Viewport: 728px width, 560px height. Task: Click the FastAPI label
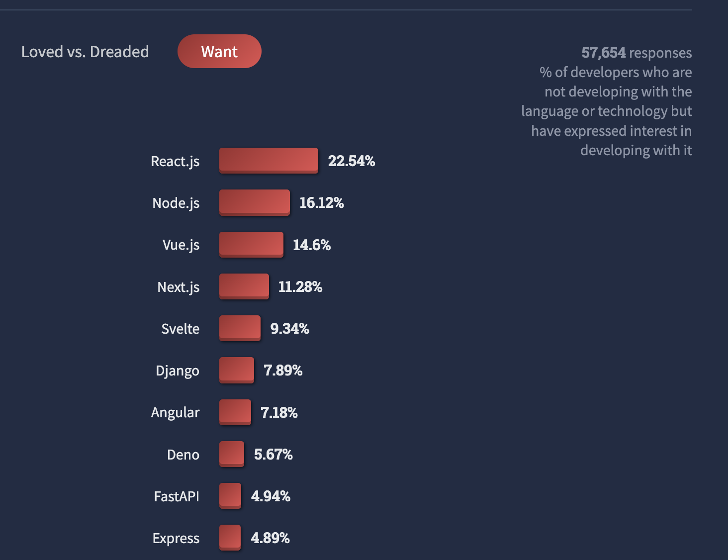(x=177, y=496)
